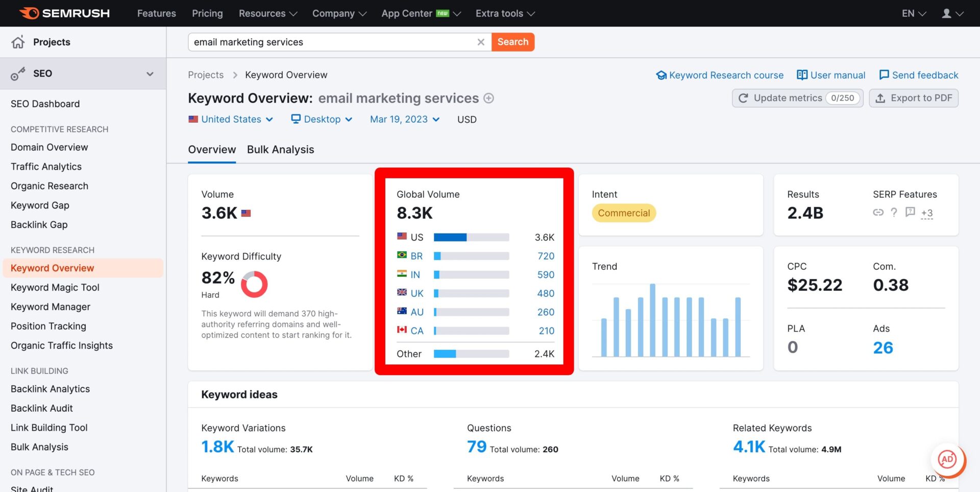This screenshot has width=980, height=492.
Task: Clear the search field with X
Action: tap(481, 42)
